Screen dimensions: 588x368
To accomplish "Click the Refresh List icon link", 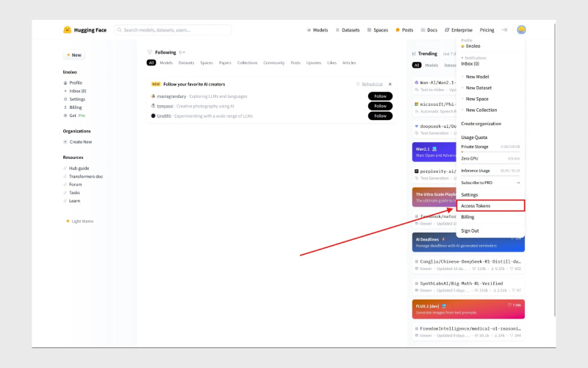I will click(359, 84).
